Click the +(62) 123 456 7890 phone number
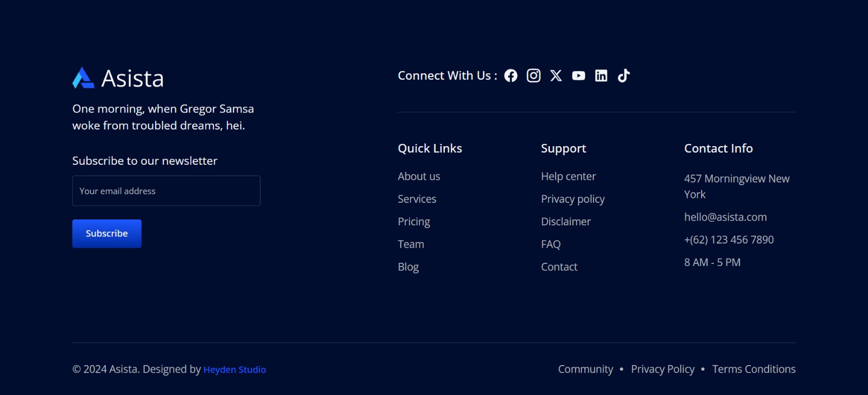This screenshot has height=395, width=868. 729,240
